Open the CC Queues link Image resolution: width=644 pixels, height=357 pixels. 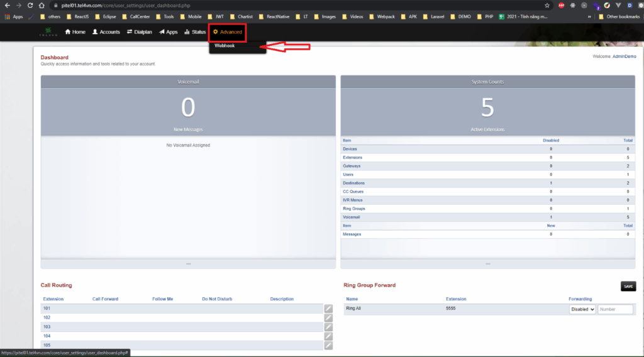(x=353, y=192)
